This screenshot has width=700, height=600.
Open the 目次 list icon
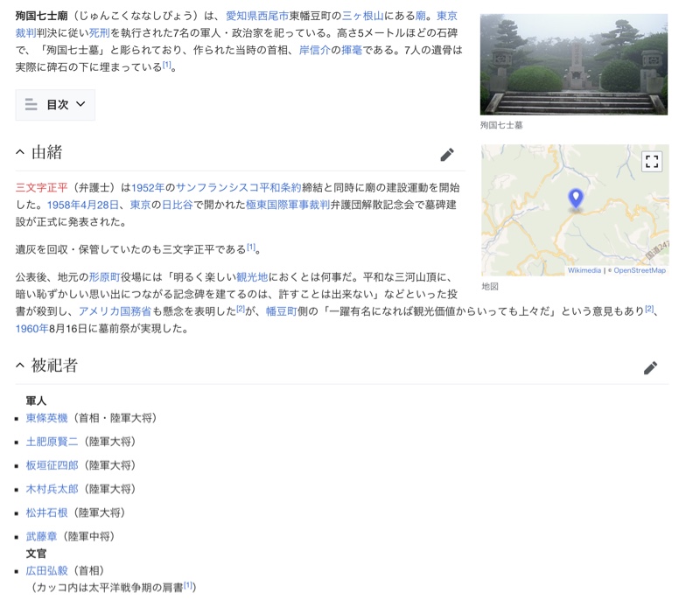(31, 104)
